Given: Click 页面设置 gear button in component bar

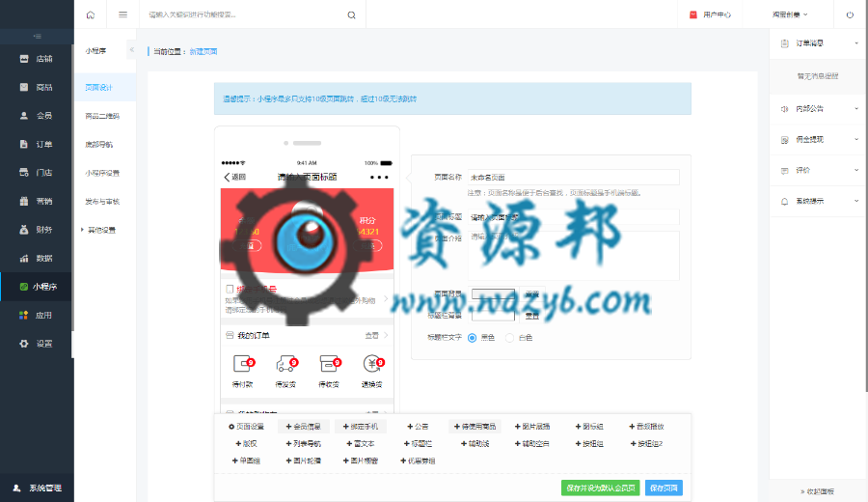Looking at the screenshot, I should (x=246, y=427).
